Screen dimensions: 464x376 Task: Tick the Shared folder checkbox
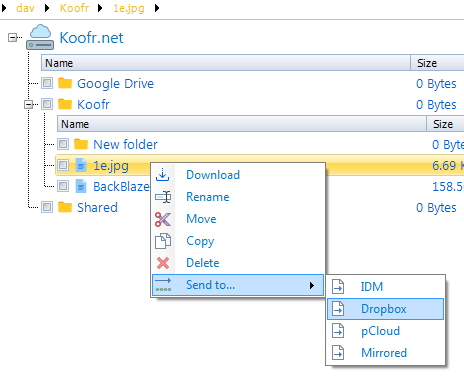coord(47,207)
